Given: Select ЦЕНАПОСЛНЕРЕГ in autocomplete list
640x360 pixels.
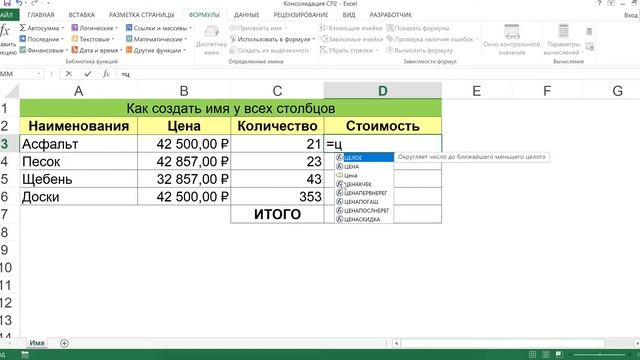Looking at the screenshot, I should click(x=364, y=211).
